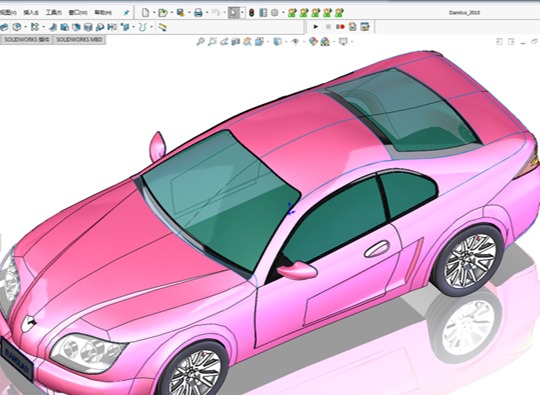
Task: Open Edit Appearance with the color ball icon
Action: tap(313, 42)
